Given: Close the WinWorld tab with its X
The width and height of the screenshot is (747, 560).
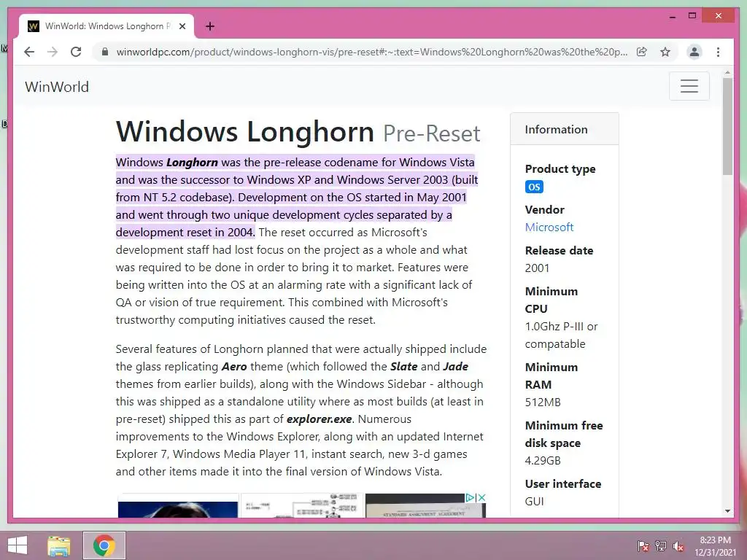Looking at the screenshot, I should click(182, 27).
